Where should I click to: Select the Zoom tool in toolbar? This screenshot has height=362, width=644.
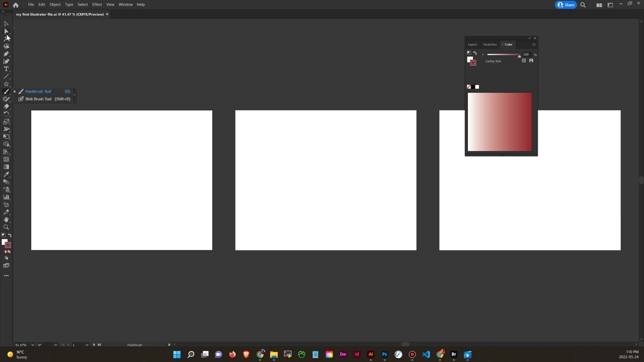pyautogui.click(x=6, y=227)
